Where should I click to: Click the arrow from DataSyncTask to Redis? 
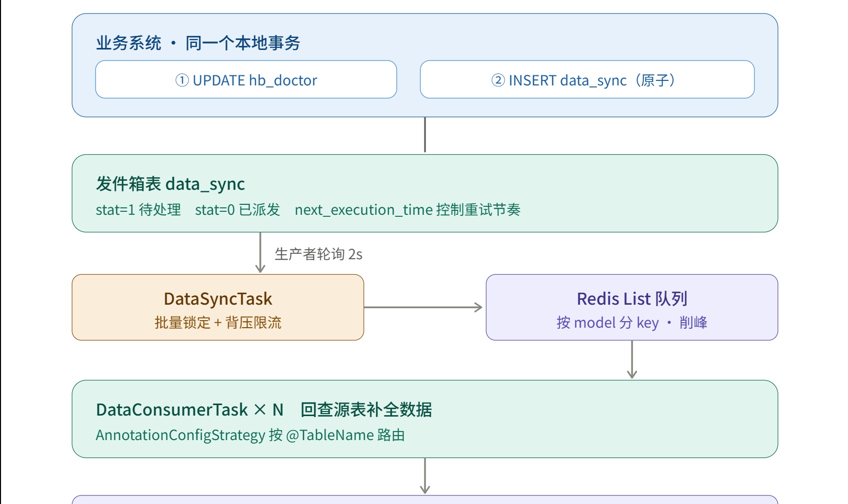click(423, 307)
